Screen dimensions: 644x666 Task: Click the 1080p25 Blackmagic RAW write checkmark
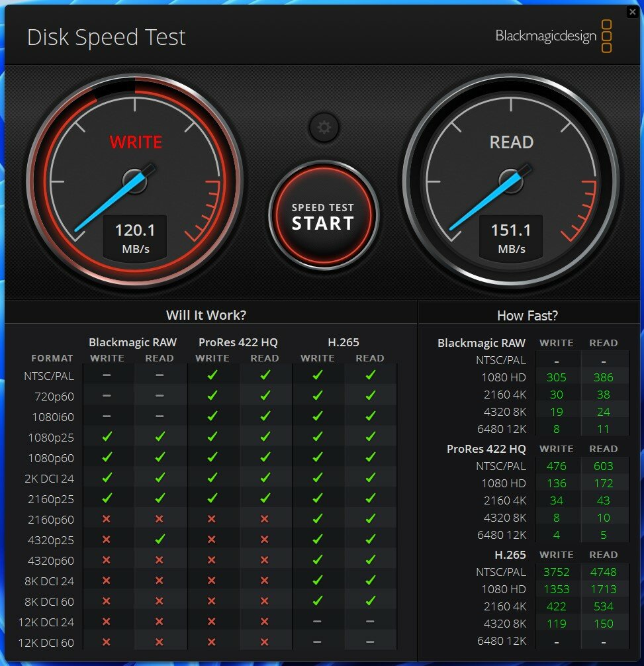(107, 436)
